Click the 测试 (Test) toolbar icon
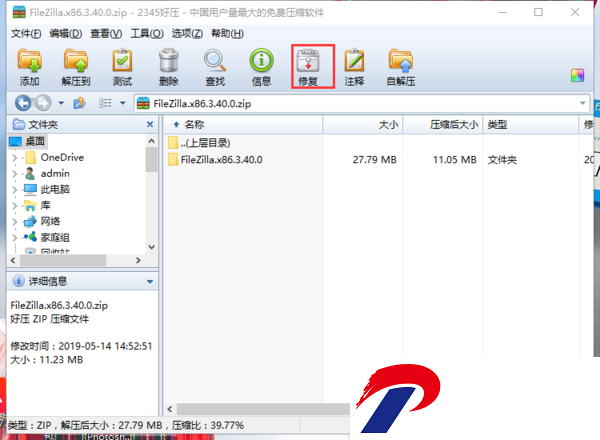Screen dimensions: 600x440 point(122,67)
